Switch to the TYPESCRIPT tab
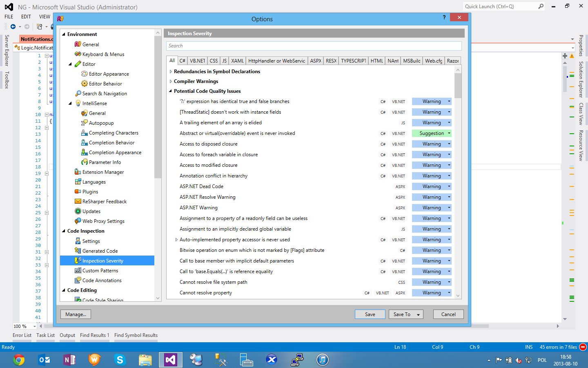This screenshot has width=588, height=368. (x=354, y=61)
